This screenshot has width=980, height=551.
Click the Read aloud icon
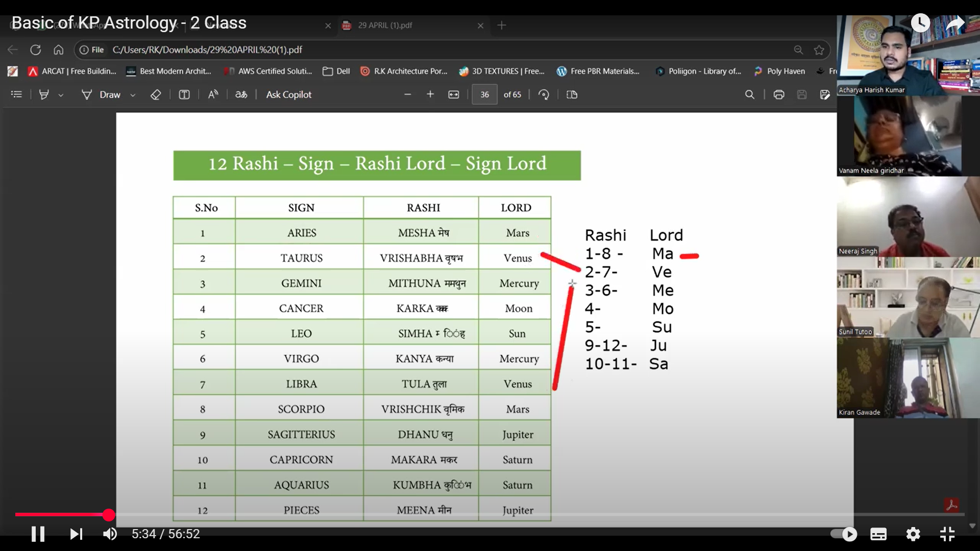pyautogui.click(x=213, y=94)
